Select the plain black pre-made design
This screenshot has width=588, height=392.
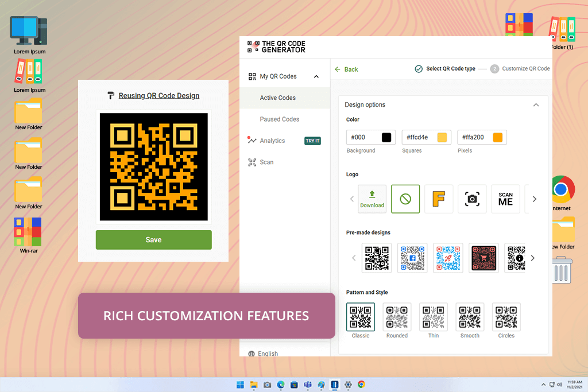pos(377,258)
